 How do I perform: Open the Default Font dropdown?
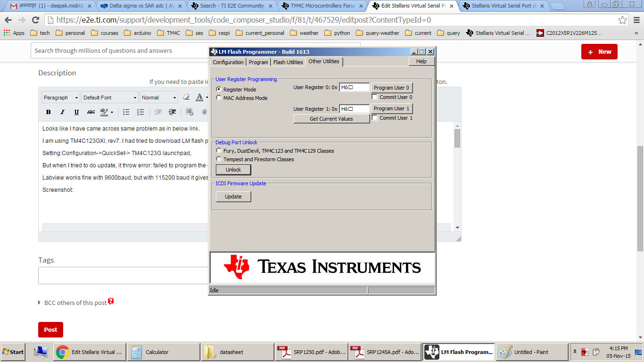pyautogui.click(x=110, y=97)
